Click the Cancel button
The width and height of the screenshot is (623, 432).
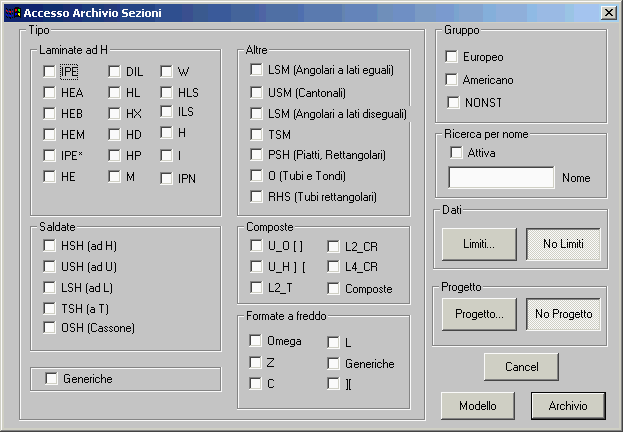tap(521, 367)
